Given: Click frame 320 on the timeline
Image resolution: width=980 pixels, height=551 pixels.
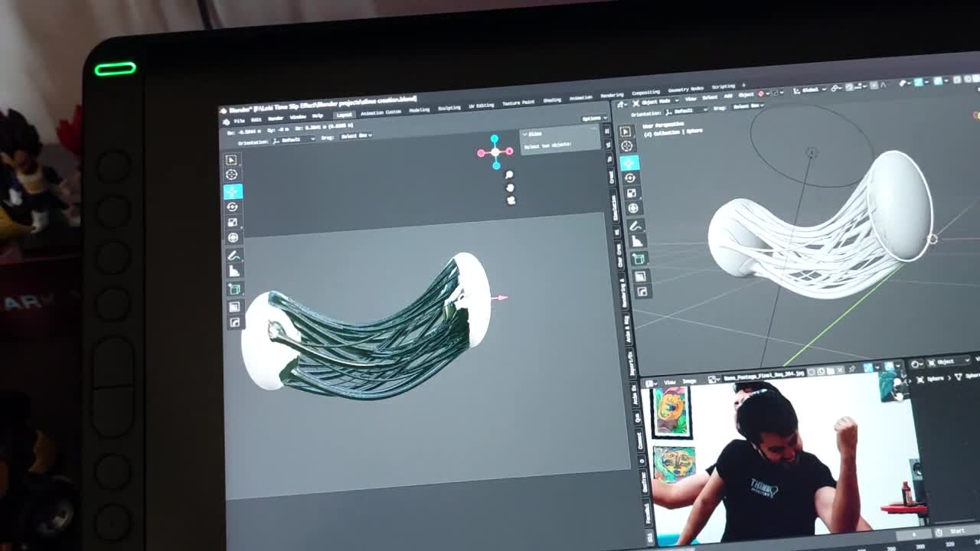Looking at the screenshot, I should pyautogui.click(x=949, y=544).
